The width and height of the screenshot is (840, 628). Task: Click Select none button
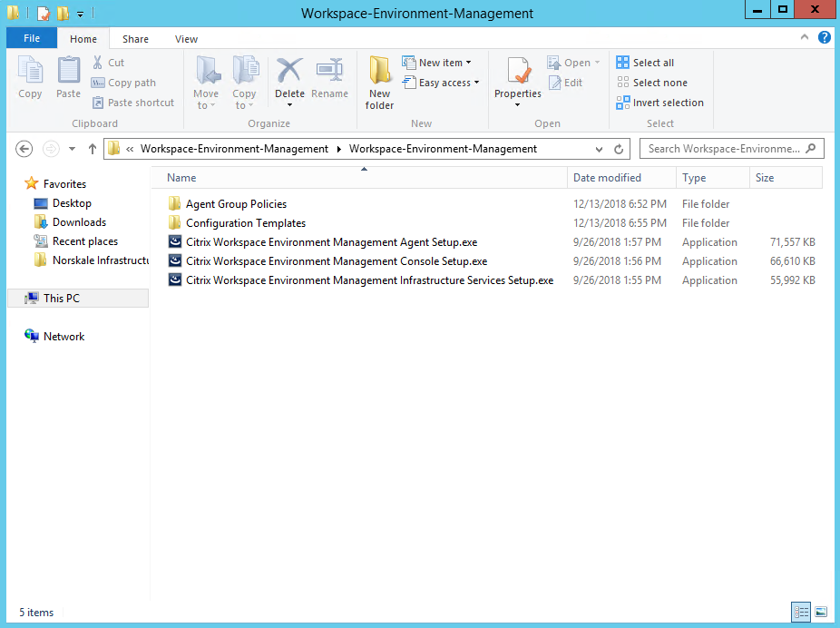(x=651, y=83)
